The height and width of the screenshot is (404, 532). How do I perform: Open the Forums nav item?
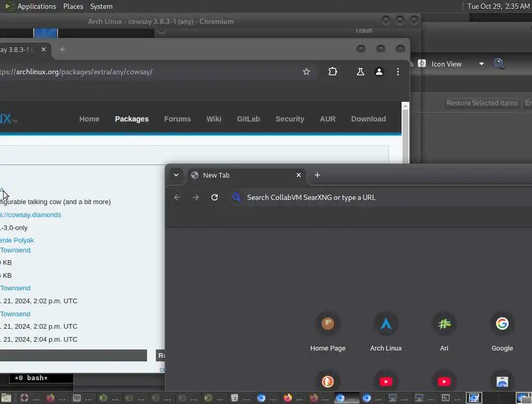pyautogui.click(x=178, y=119)
